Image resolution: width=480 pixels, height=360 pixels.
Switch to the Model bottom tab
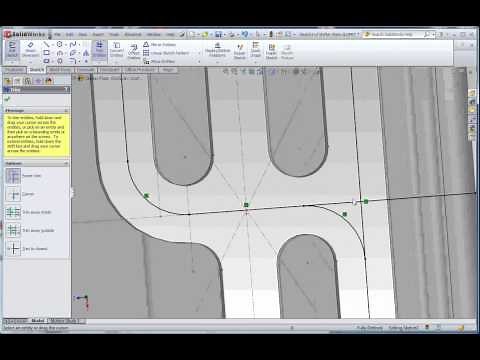point(38,321)
